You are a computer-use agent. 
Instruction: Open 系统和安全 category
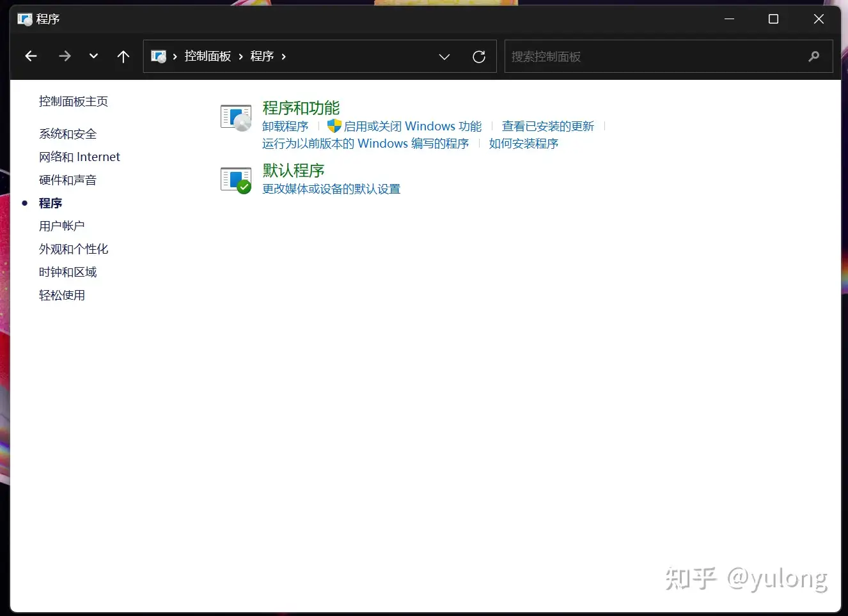click(68, 134)
